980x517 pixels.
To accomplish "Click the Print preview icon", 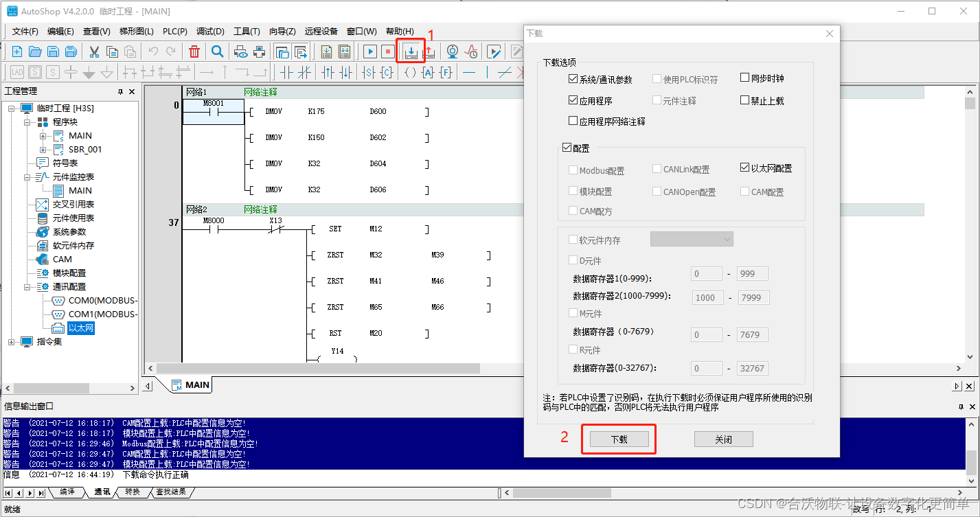I will [240, 51].
